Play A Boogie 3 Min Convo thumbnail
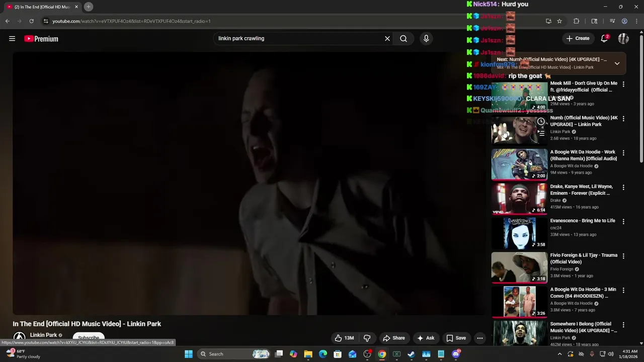The height and width of the screenshot is (362, 644). point(519,302)
